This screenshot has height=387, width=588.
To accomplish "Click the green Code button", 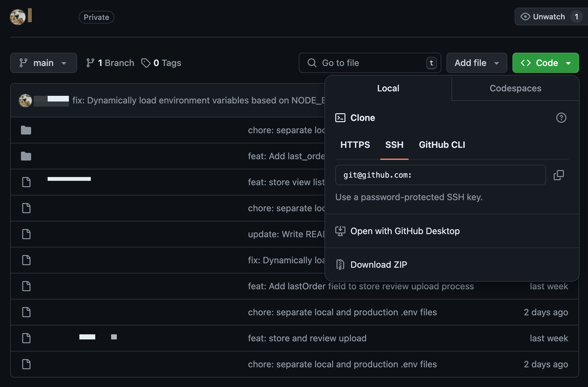I will click(x=545, y=63).
